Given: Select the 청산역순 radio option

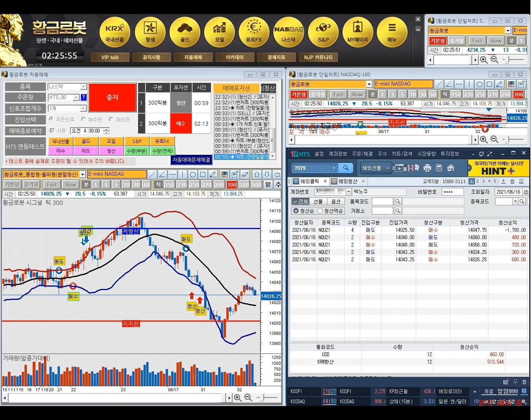Looking at the screenshot, I should [x=320, y=211].
